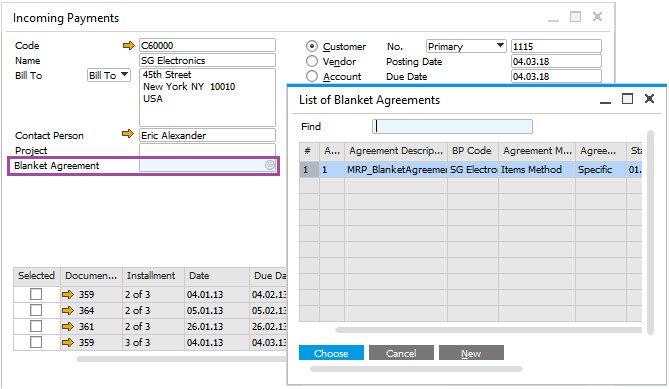669x389 pixels.
Task: Click the Blanket Agreement input field
Action: (x=207, y=165)
